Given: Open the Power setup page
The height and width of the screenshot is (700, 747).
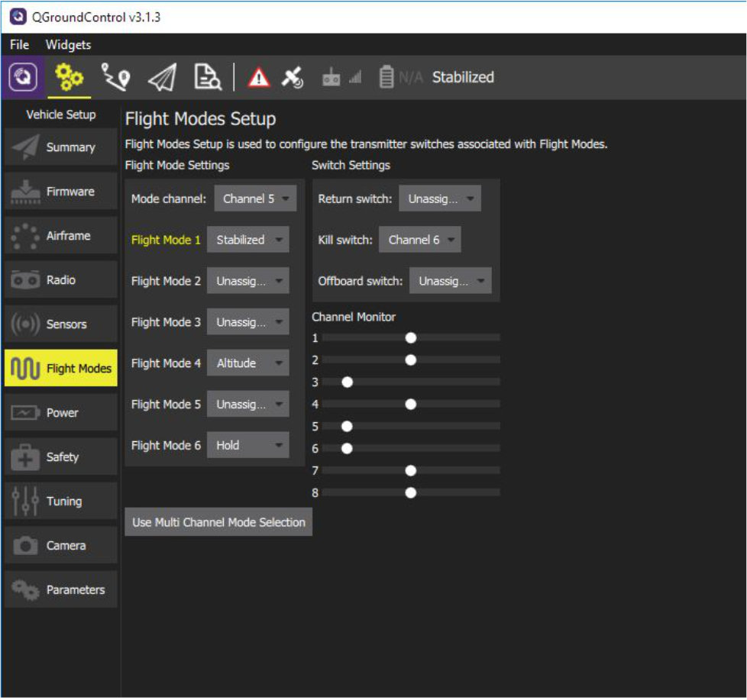Looking at the screenshot, I should coord(61,413).
